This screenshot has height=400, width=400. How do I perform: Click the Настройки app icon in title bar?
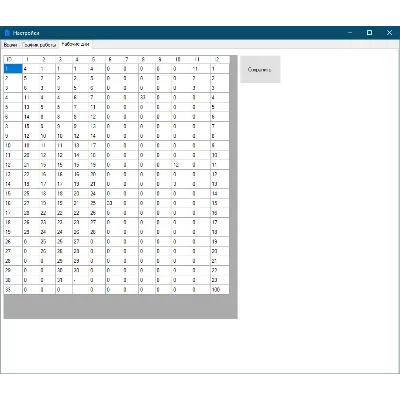coord(7,33)
